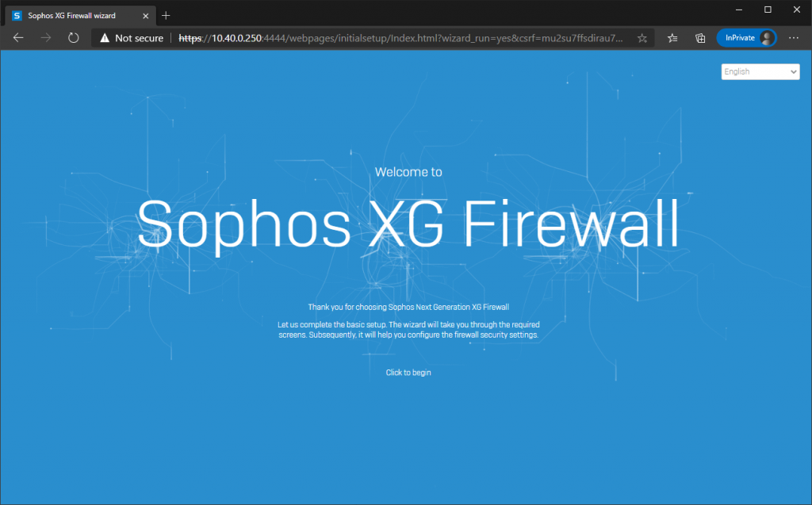Click the 'Click to begin' link
Viewport: 812px width, 505px height.
click(408, 373)
